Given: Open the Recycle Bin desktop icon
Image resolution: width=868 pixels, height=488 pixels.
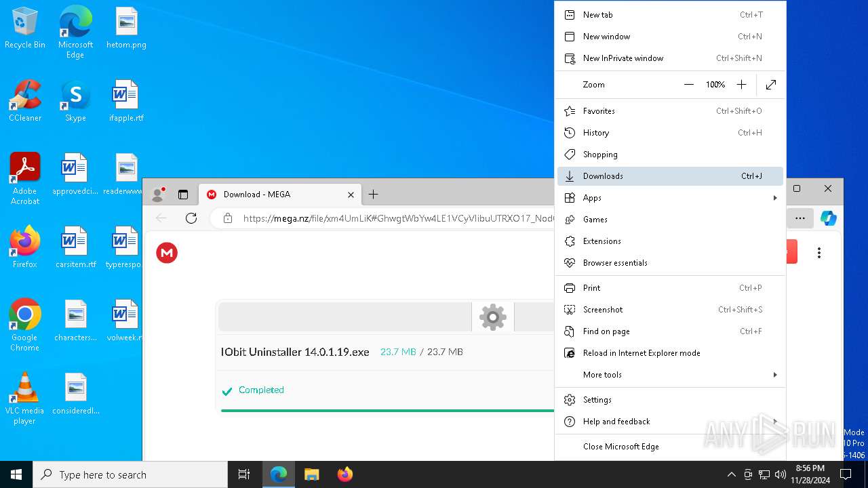Looking at the screenshot, I should coord(25,28).
